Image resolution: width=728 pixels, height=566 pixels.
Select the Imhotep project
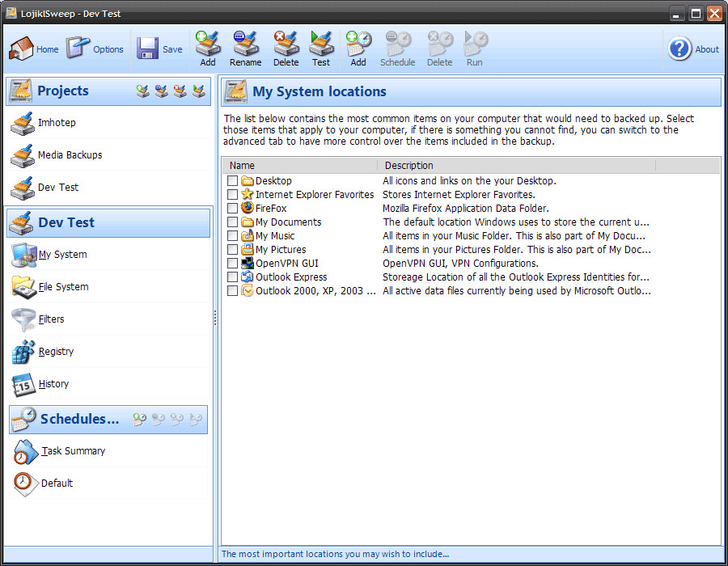[x=108, y=122]
